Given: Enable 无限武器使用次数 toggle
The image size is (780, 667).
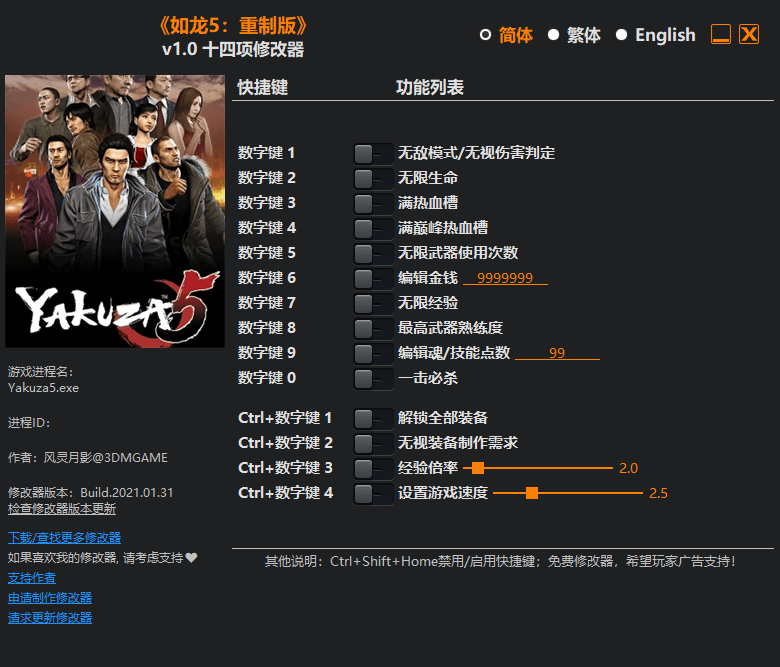Looking at the screenshot, I should click(373, 254).
